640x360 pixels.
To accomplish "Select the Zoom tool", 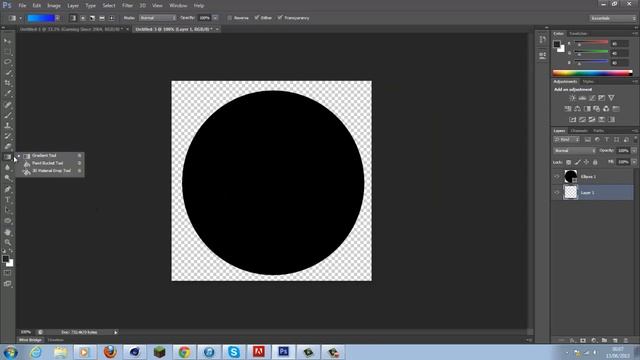I will 7,242.
